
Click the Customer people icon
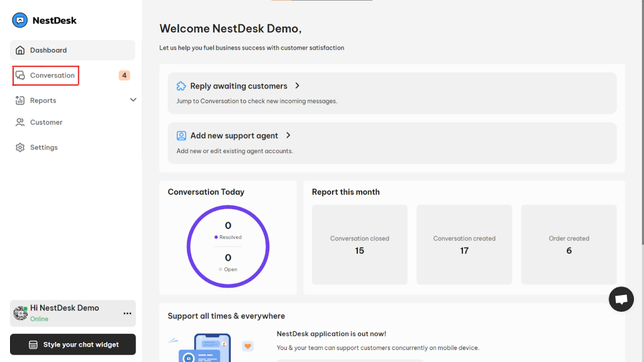click(x=19, y=123)
